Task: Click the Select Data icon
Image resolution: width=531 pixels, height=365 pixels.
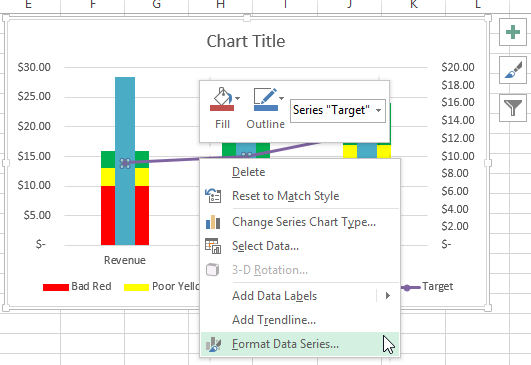Action: pyautogui.click(x=213, y=246)
